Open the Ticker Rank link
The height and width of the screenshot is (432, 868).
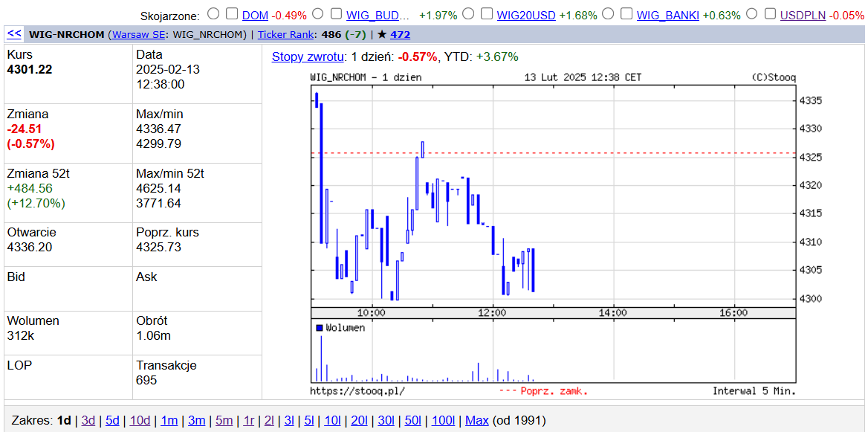coord(287,34)
